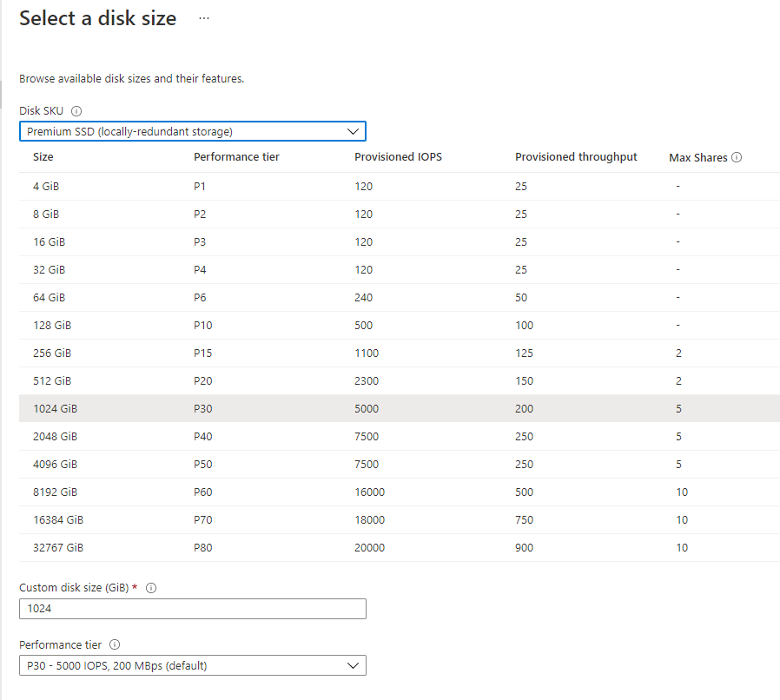
Task: Click the P10 performance tier cell
Action: pos(203,326)
